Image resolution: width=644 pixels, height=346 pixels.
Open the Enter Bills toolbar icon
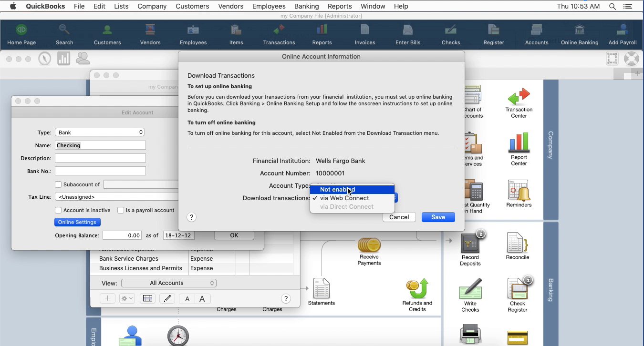click(x=408, y=34)
